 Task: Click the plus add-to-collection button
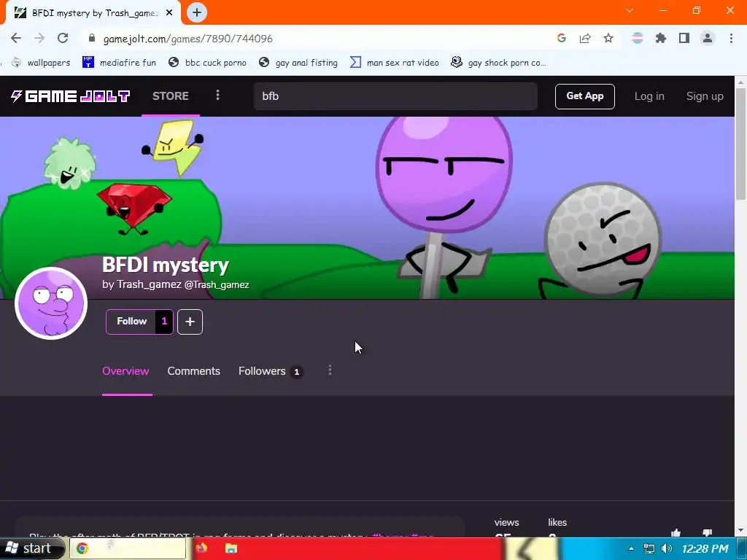coord(190,322)
